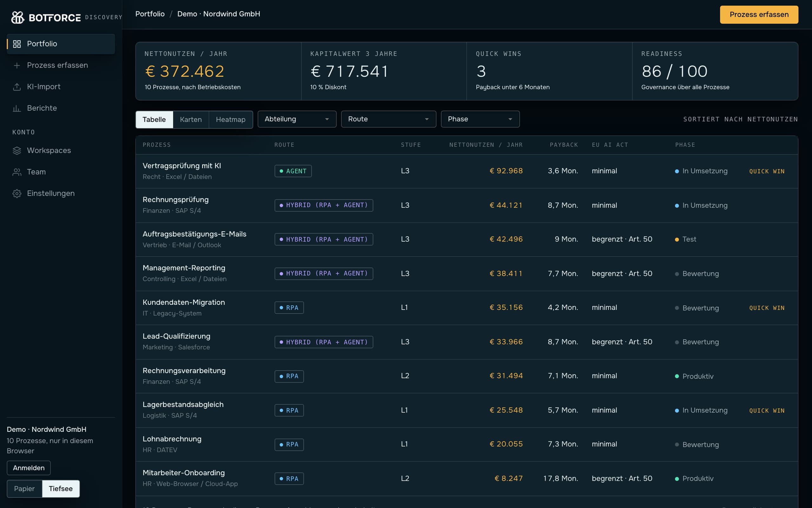812x508 pixels.
Task: Click Quick Win tag on Lagerbestandsabgleich row
Action: pyautogui.click(x=767, y=411)
